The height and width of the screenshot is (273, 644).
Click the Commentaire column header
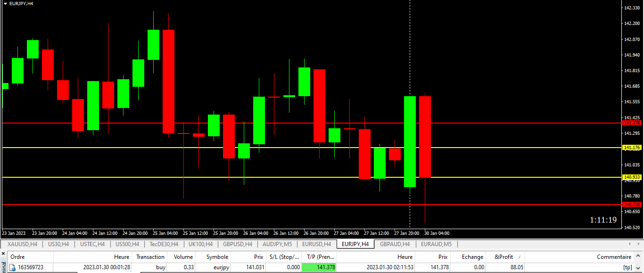(613, 257)
